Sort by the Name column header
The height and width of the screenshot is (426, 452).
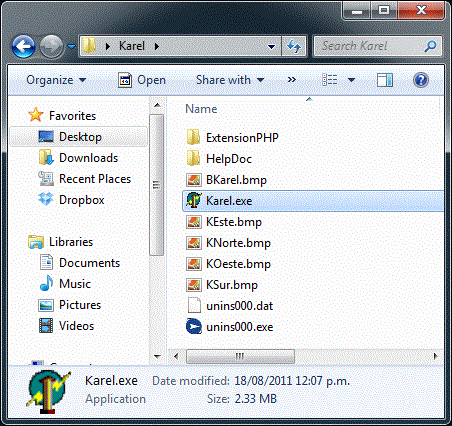(201, 109)
